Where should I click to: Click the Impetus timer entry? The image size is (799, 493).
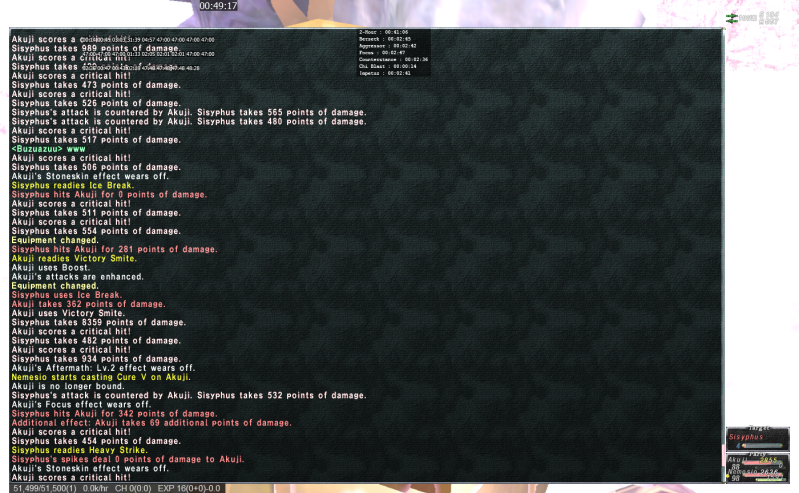(x=385, y=73)
